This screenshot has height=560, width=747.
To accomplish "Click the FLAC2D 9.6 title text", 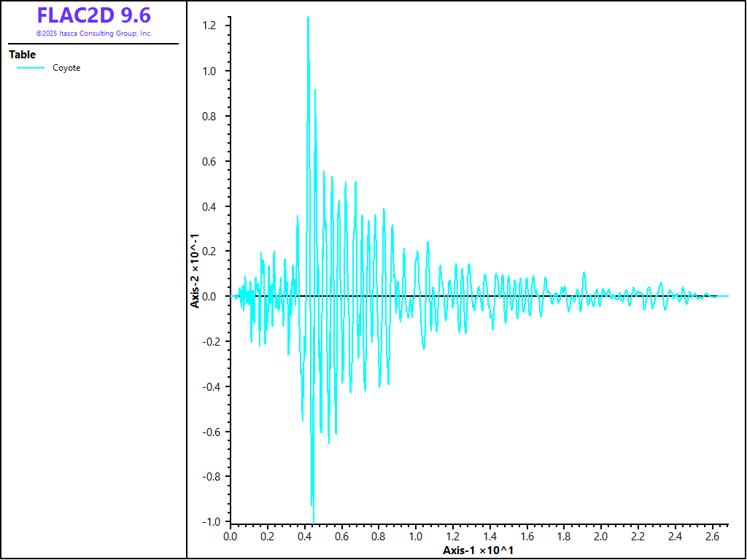I will pos(94,16).
